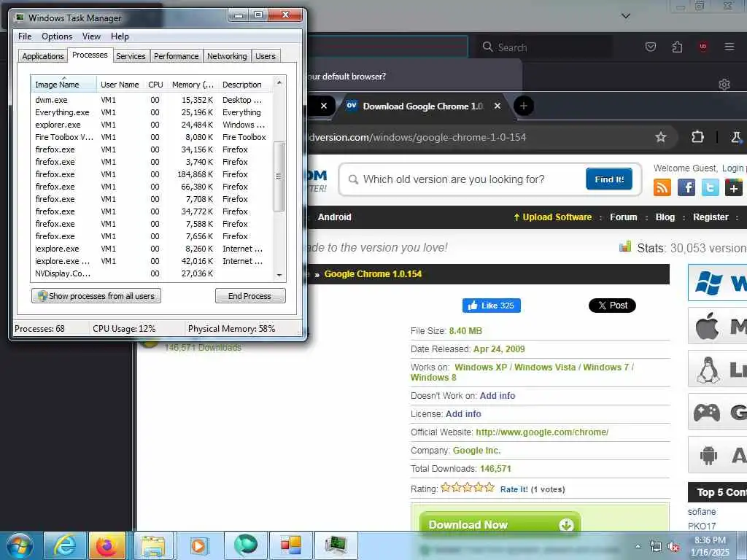The height and width of the screenshot is (560, 747).
Task: Click the Android robot platform tile
Action: 718,455
